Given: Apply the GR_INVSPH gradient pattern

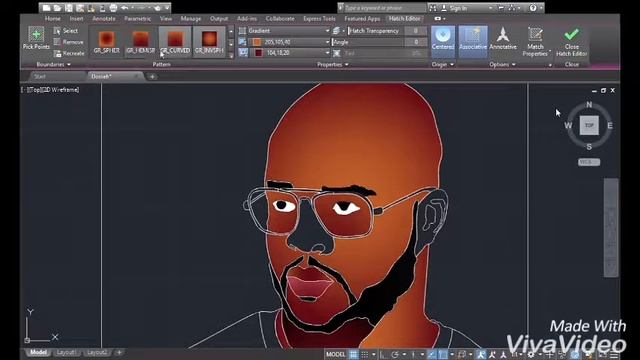Looking at the screenshot, I should 209,42.
